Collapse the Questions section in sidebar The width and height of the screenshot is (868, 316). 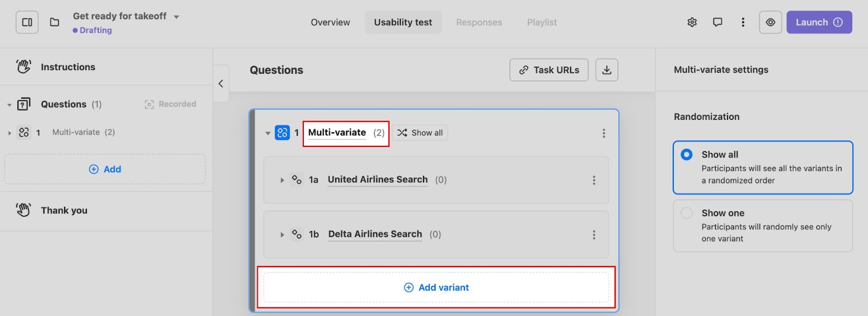tap(9, 105)
